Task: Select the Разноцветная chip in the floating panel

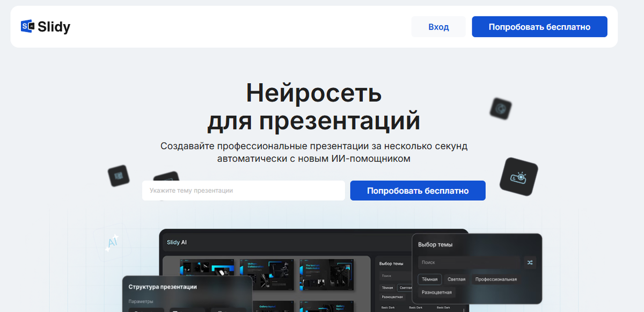Action: (436, 293)
